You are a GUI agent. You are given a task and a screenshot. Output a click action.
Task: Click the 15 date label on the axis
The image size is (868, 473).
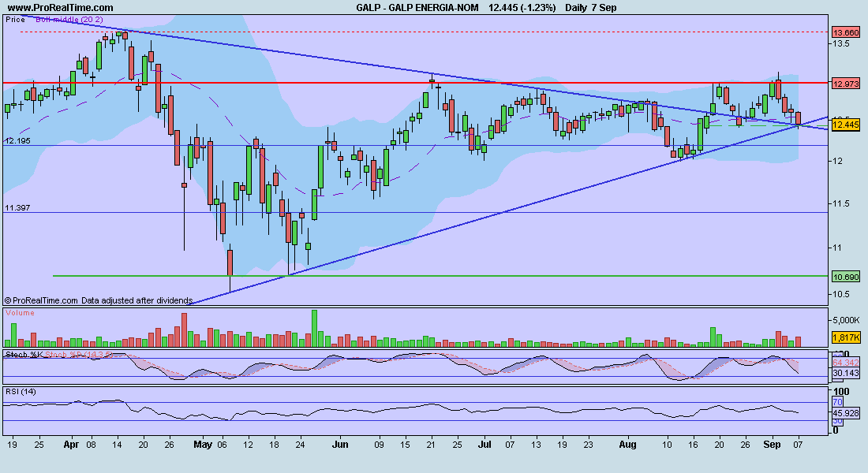(406, 445)
